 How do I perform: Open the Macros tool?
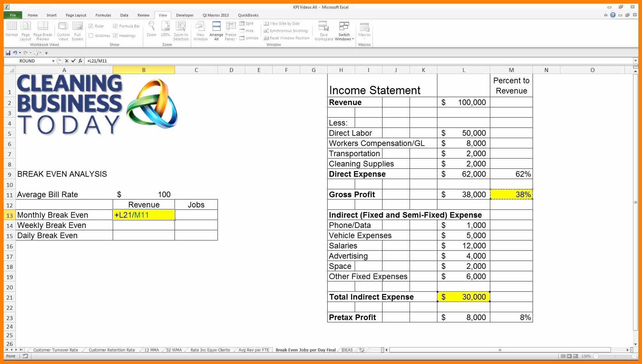364,30
